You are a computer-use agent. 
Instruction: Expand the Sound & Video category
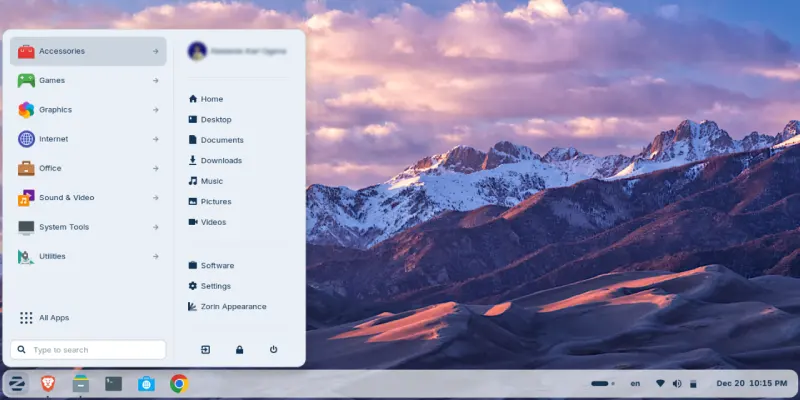[88, 198]
